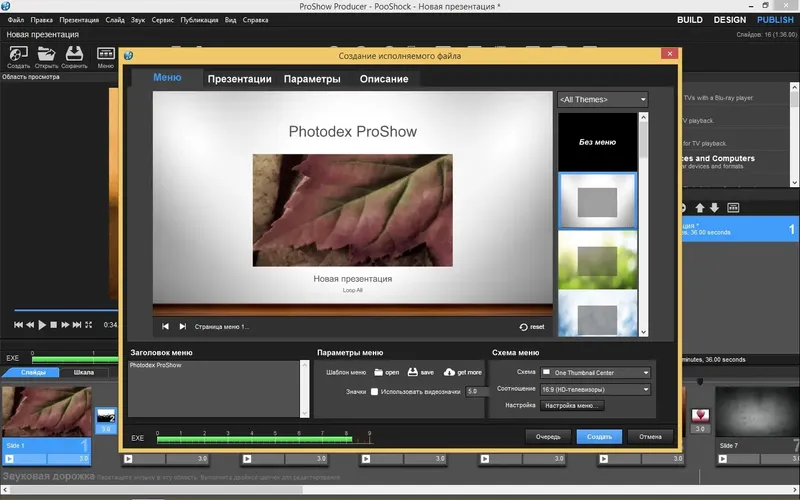
Task: Switch to DESIGN workspace
Action: pyautogui.click(x=730, y=20)
